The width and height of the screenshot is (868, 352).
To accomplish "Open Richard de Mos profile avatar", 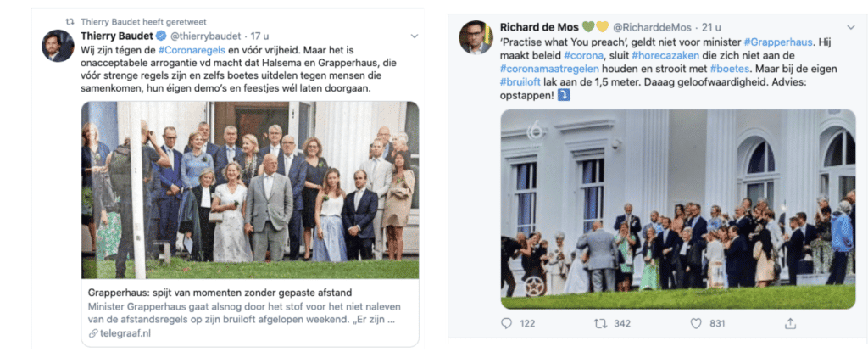I will point(476,37).
